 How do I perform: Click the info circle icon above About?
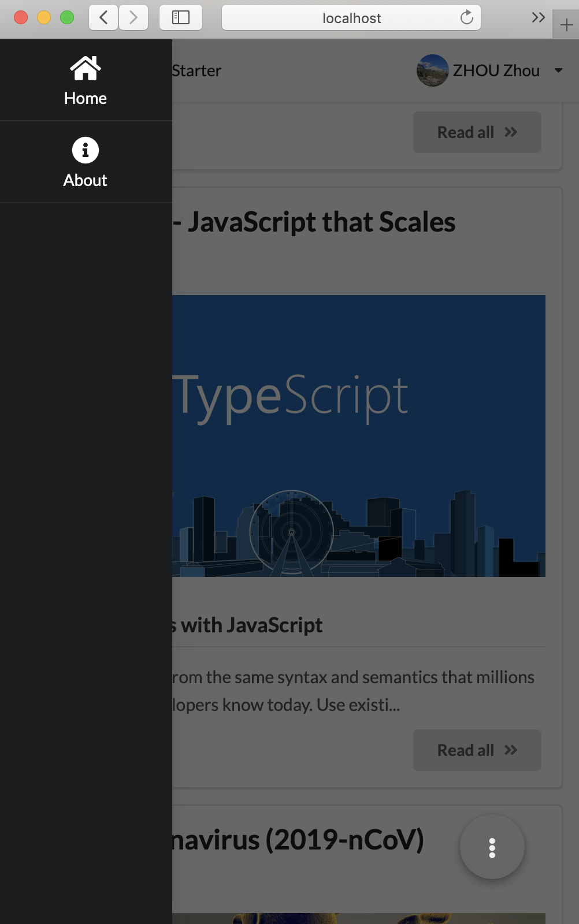point(86,150)
